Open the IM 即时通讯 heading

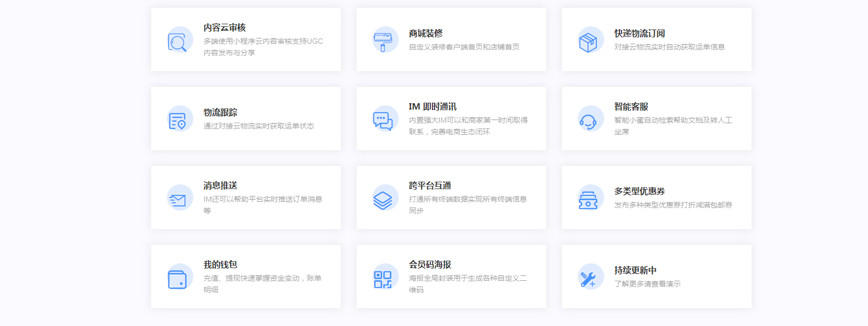(x=432, y=106)
